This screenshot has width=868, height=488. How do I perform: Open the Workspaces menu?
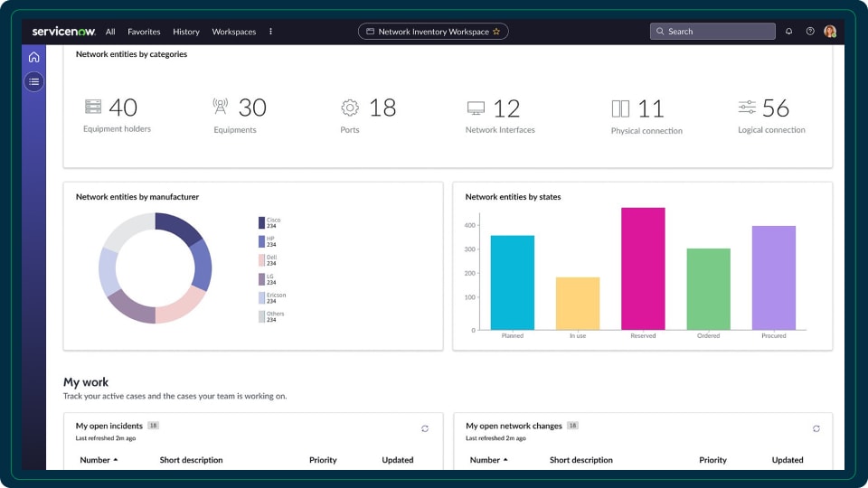[234, 32]
